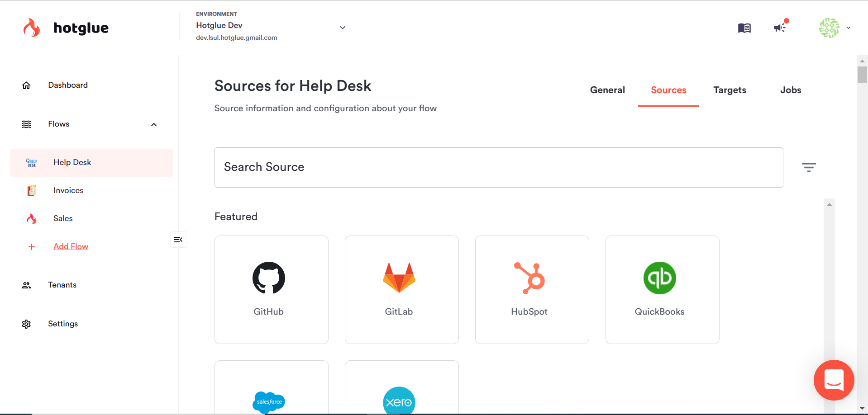Click the Featured section heading

coord(236,217)
